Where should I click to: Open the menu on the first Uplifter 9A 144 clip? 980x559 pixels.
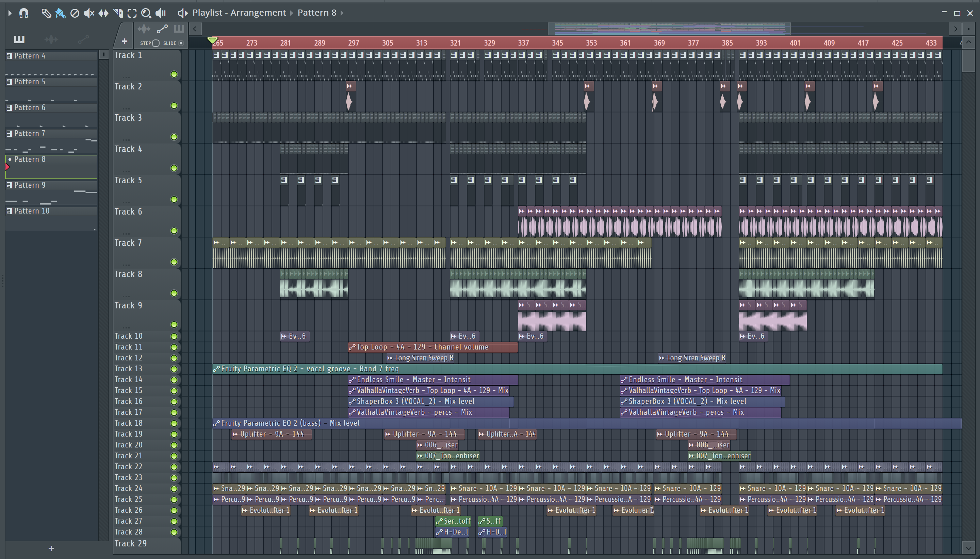point(235,434)
